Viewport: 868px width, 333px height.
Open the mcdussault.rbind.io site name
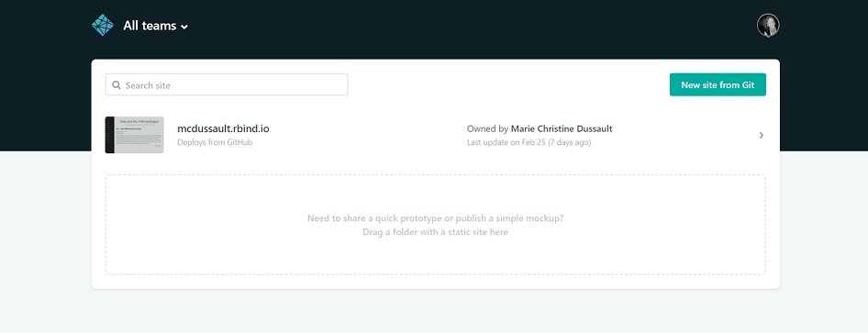223,128
